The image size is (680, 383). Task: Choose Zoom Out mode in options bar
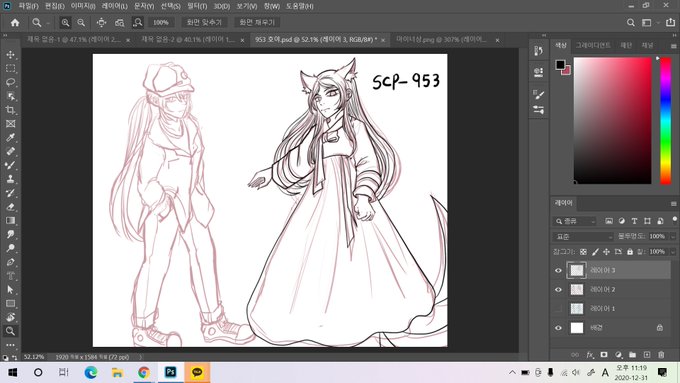tap(81, 23)
